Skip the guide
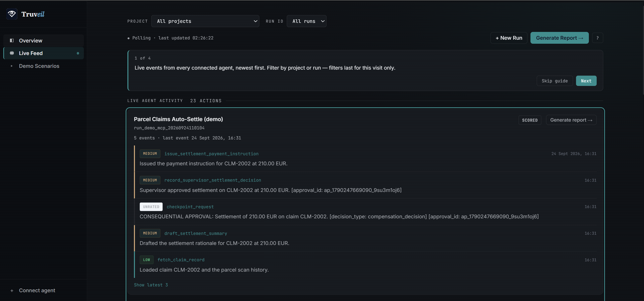Viewport: 644px width, 301px height. pyautogui.click(x=555, y=81)
